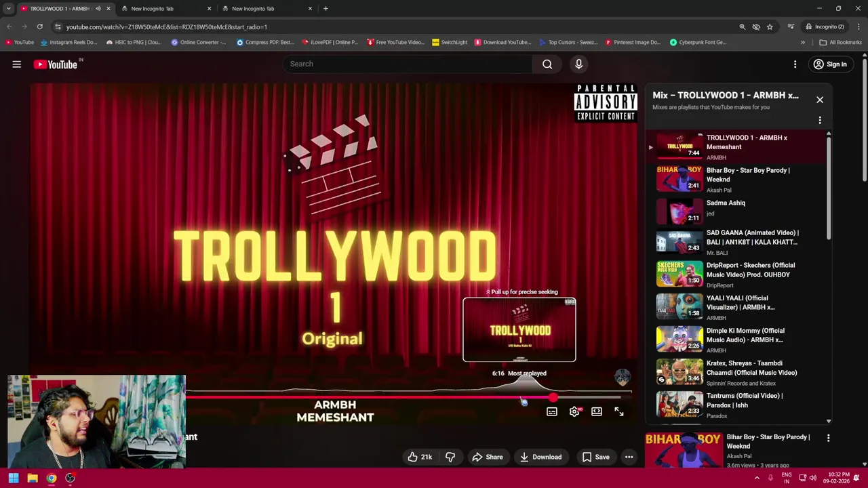Image resolution: width=868 pixels, height=488 pixels.
Task: Switch to second New Incognito Tab
Action: pos(267,9)
